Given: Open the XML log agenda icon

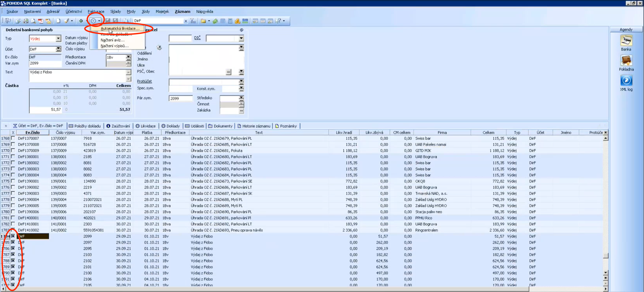Looking at the screenshot, I should point(626,80).
